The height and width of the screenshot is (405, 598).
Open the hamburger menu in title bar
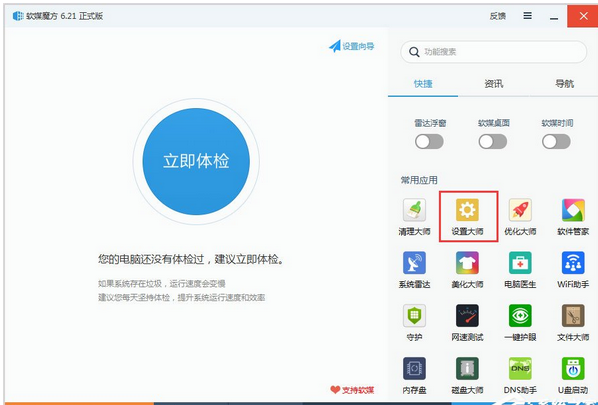click(x=527, y=16)
